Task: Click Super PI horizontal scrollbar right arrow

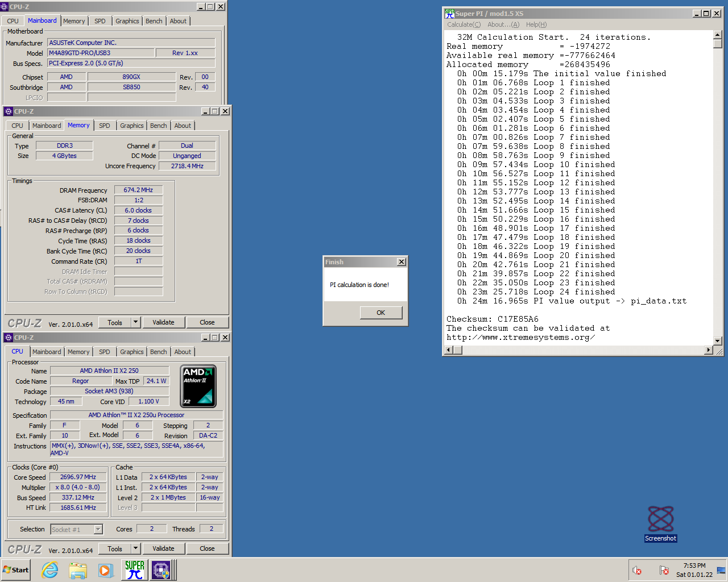Action: [709, 350]
